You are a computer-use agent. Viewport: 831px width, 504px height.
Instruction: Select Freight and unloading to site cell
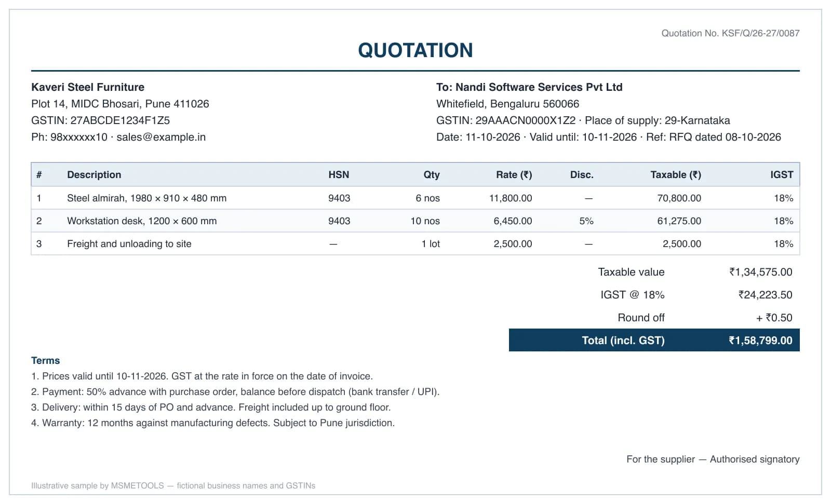pyautogui.click(x=129, y=244)
